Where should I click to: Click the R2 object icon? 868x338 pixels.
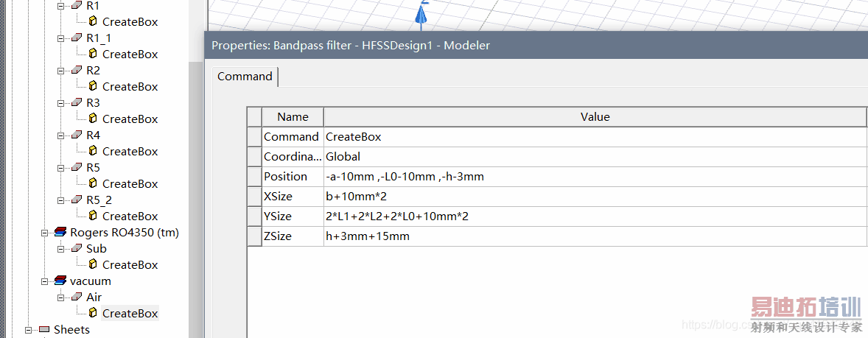(77, 70)
